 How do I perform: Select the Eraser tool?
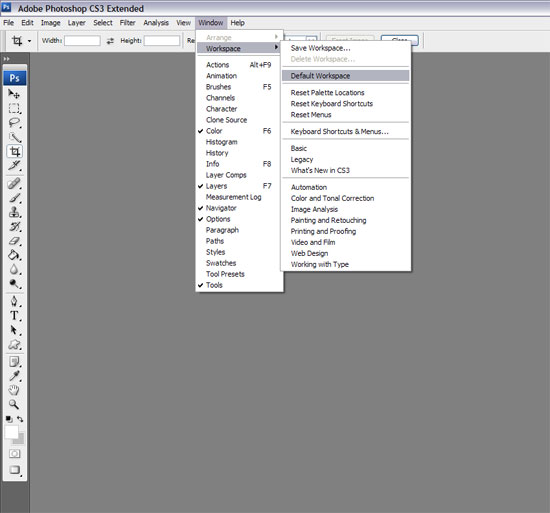tap(14, 241)
